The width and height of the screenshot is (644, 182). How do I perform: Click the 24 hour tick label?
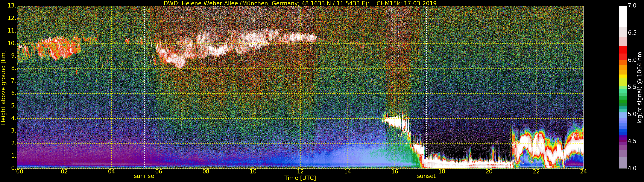pyautogui.click(x=583, y=171)
